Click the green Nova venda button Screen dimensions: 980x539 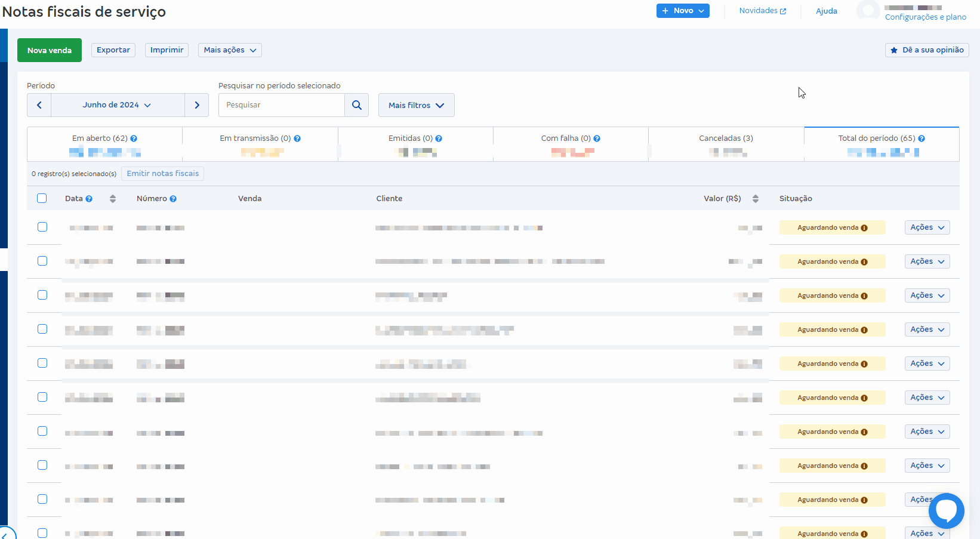click(50, 50)
